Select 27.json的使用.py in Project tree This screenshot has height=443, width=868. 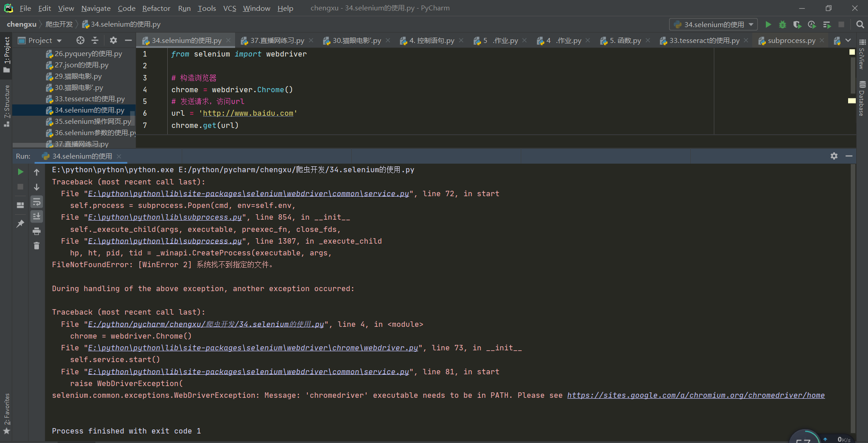pyautogui.click(x=81, y=65)
